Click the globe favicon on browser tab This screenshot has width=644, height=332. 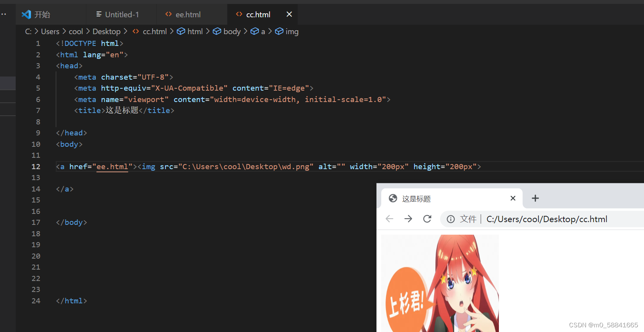393,198
